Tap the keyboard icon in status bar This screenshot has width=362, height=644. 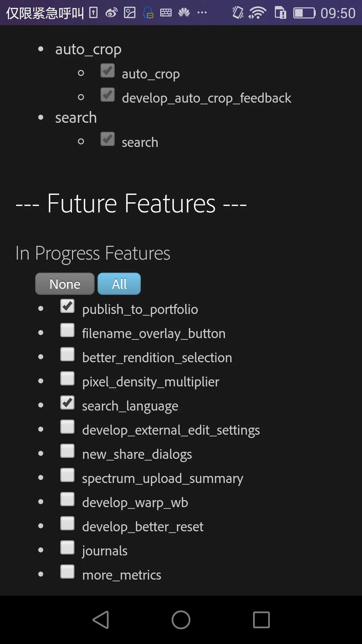(x=166, y=13)
